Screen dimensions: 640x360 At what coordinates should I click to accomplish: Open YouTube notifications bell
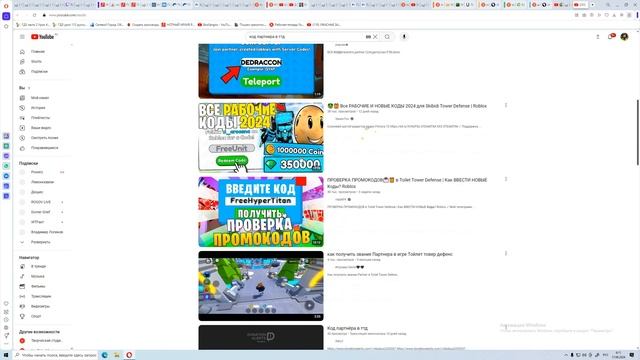[611, 37]
